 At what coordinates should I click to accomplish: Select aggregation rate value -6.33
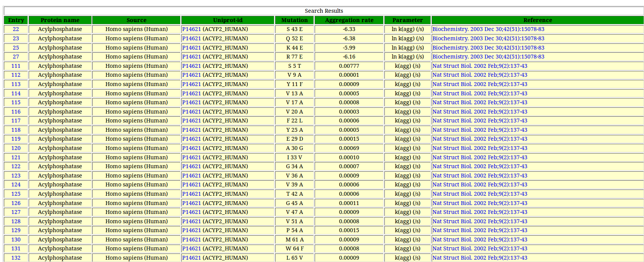click(x=349, y=29)
